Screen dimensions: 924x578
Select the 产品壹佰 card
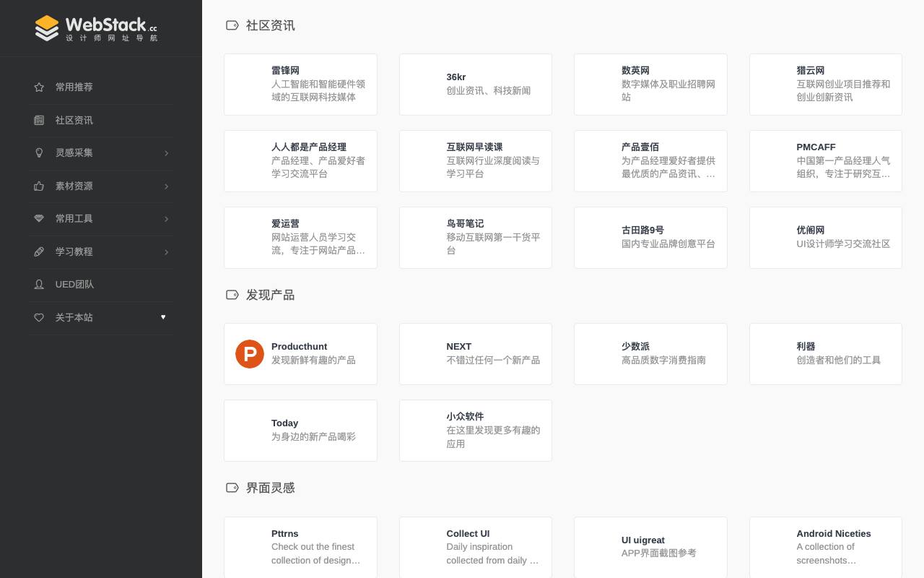pyautogui.click(x=650, y=161)
